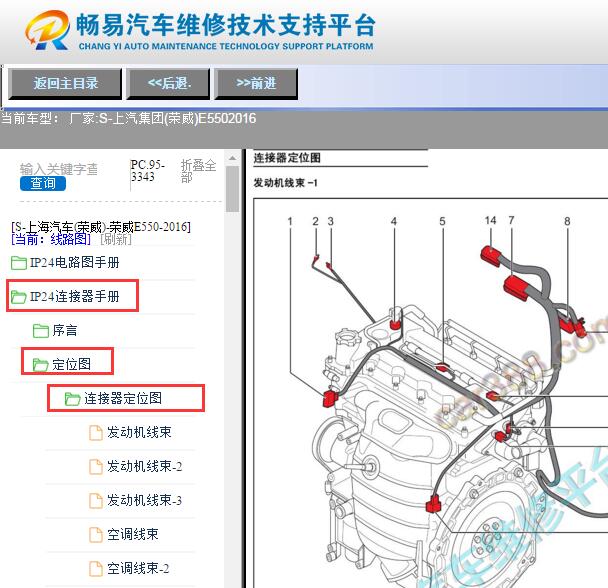Open the 空调线束 document
Screen dimensions: 608x588
click(x=133, y=534)
